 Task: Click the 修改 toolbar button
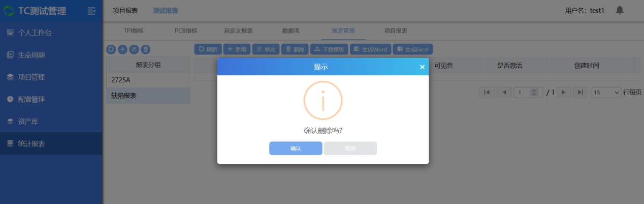tap(266, 49)
